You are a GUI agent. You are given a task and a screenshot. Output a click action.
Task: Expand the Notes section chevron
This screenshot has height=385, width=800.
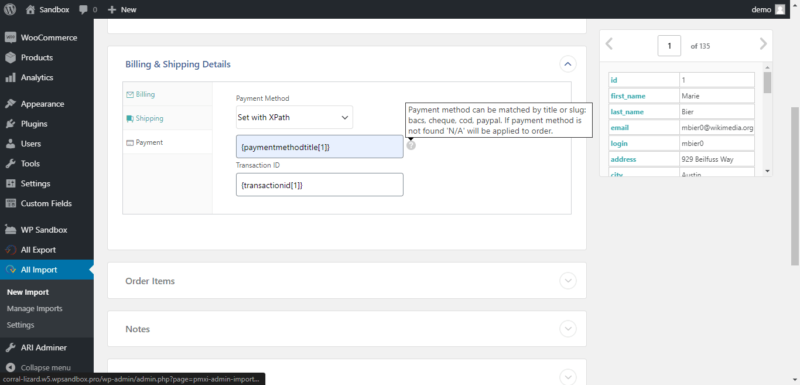(568, 329)
